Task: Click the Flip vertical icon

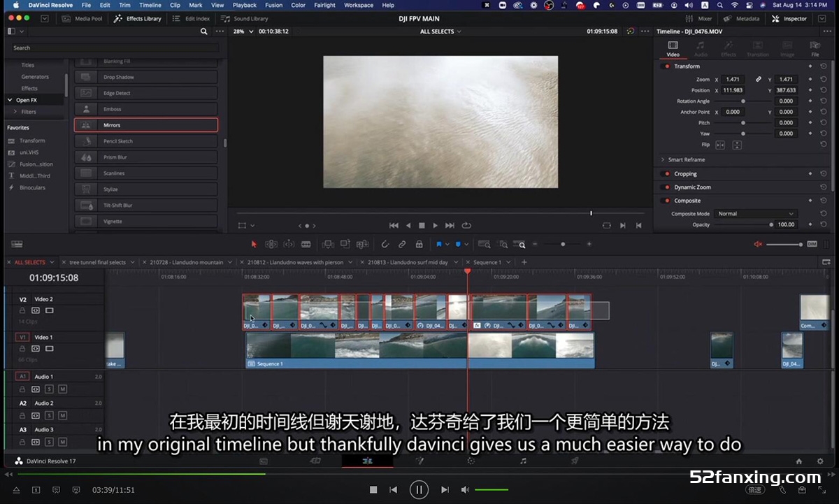Action: (736, 145)
